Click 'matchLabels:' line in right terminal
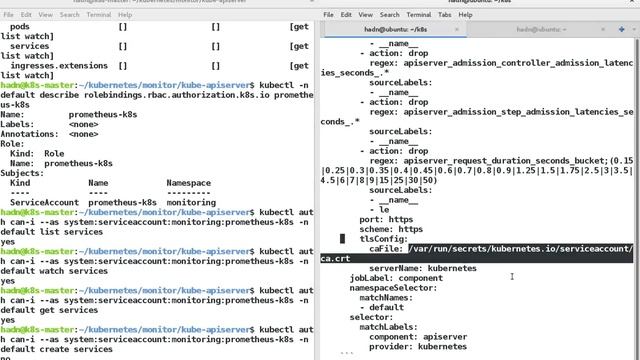Viewport: 640px width, 360px height. 388,327
